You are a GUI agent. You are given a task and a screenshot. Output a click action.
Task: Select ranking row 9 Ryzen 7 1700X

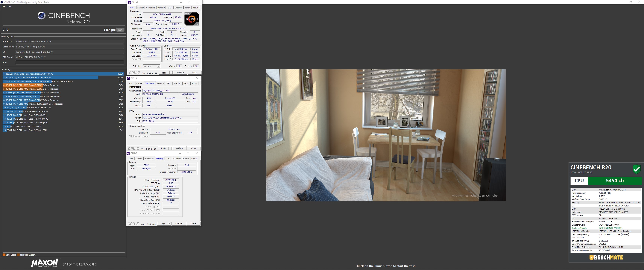pyautogui.click(x=63, y=104)
